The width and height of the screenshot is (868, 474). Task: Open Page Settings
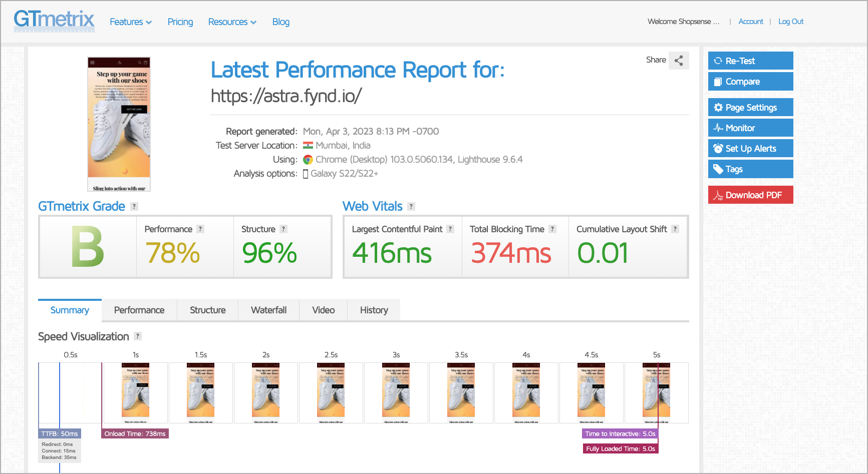point(750,107)
